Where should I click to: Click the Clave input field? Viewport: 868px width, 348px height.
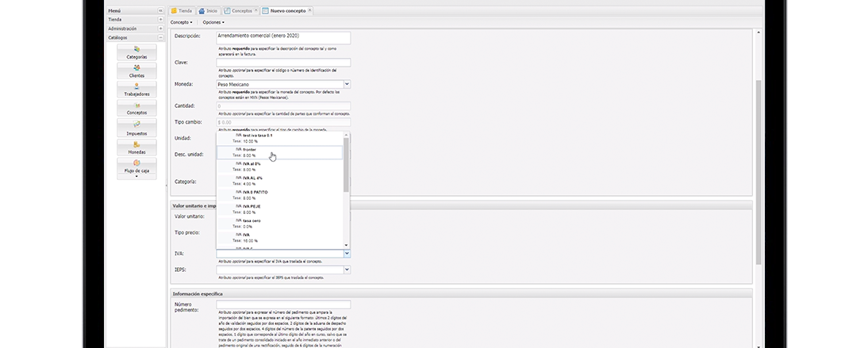tap(283, 63)
